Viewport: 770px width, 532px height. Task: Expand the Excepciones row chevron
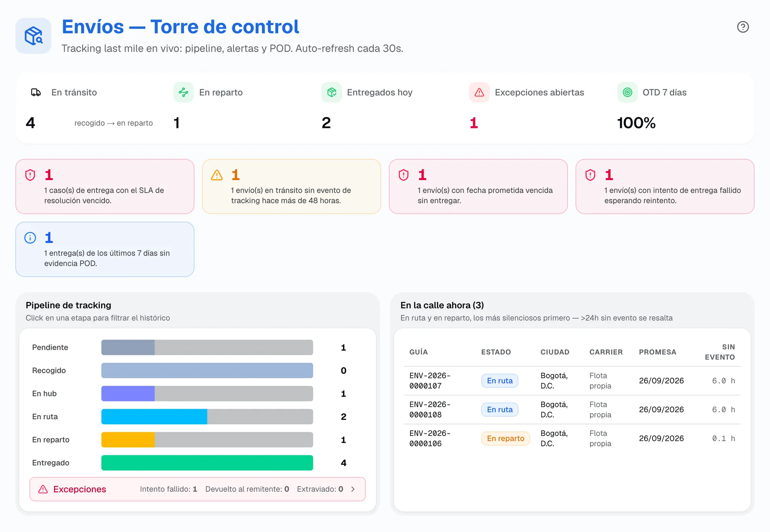pos(353,489)
